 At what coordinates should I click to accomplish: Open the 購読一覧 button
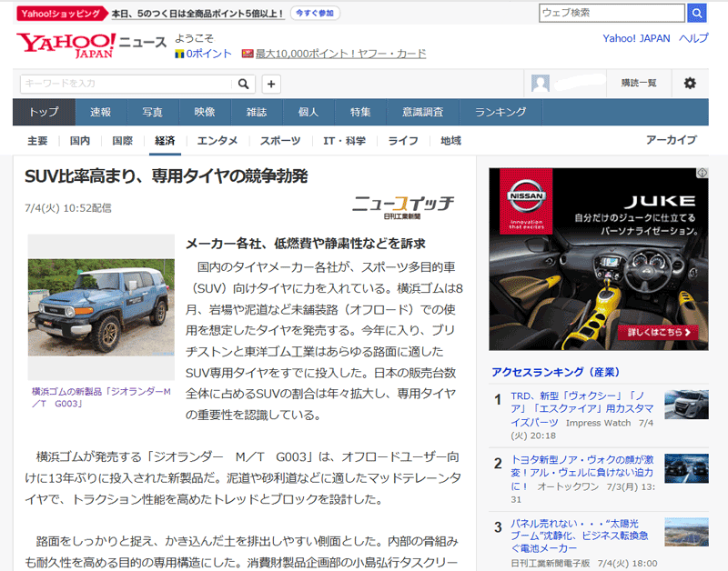639,83
